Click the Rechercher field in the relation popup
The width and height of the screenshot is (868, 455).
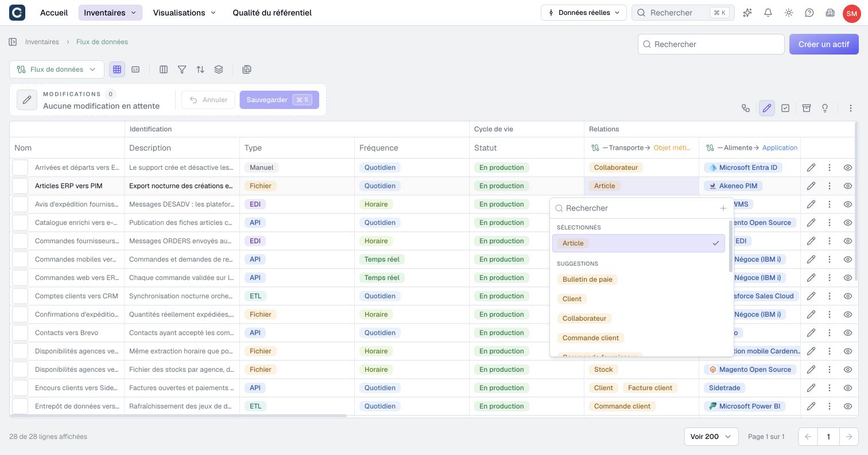click(637, 208)
